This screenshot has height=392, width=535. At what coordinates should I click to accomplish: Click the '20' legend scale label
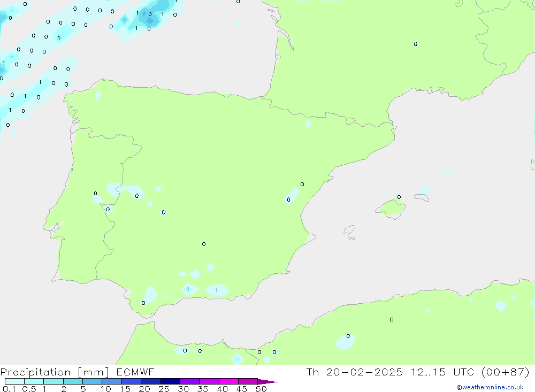(144, 389)
